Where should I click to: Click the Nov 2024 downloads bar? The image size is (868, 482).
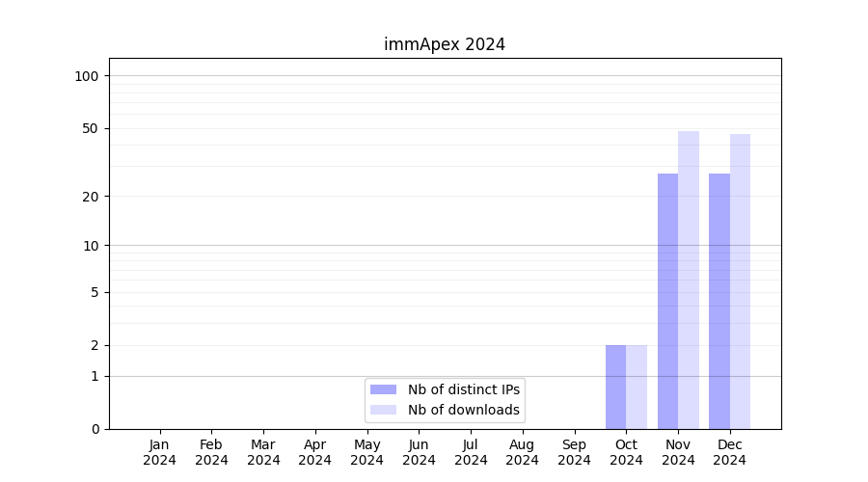coord(689,280)
